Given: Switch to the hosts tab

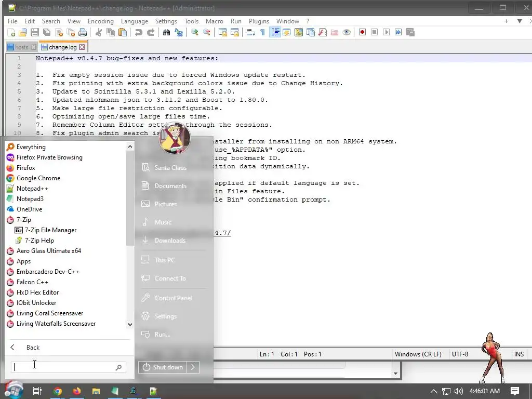Looking at the screenshot, I should 22,47.
